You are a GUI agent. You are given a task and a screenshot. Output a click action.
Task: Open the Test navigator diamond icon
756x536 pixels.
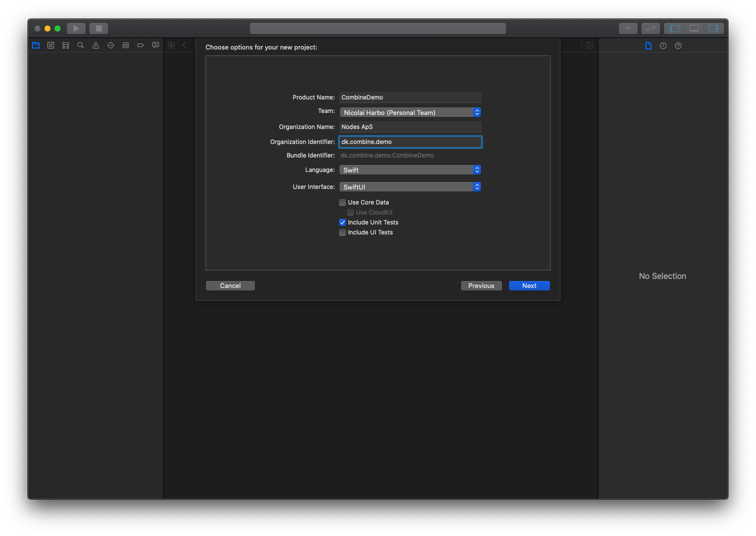point(110,45)
